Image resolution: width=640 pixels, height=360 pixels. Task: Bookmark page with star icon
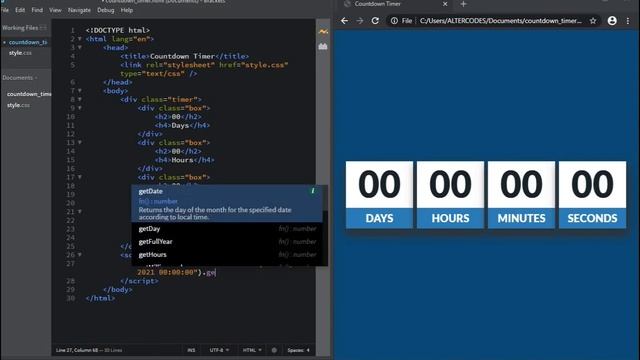[x=593, y=21]
